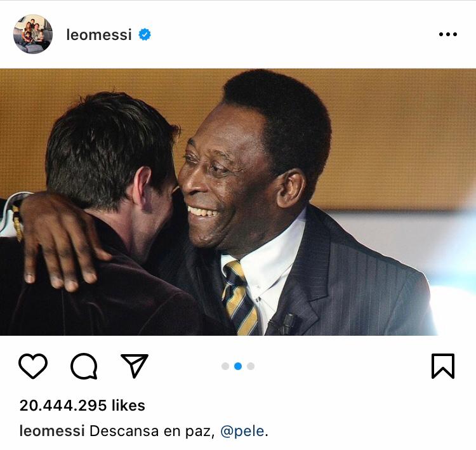This screenshot has height=450, width=476.
Task: Click the blue verified badge
Action: coord(145,35)
